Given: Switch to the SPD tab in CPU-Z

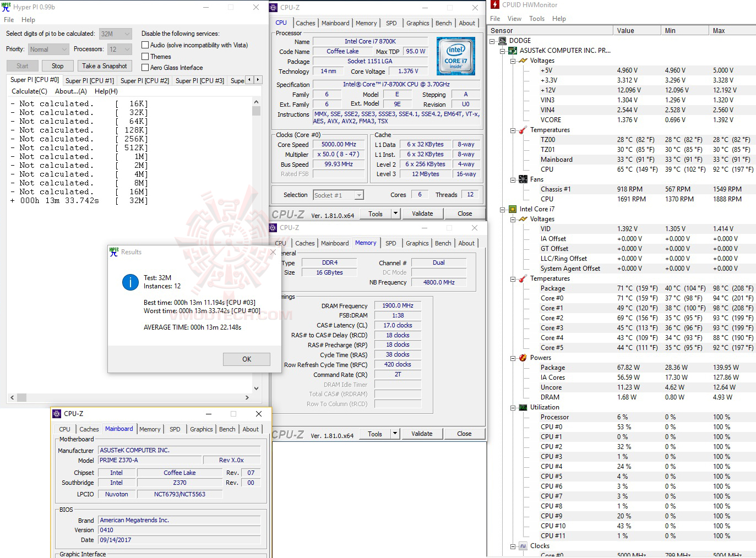Looking at the screenshot, I should pos(391,23).
